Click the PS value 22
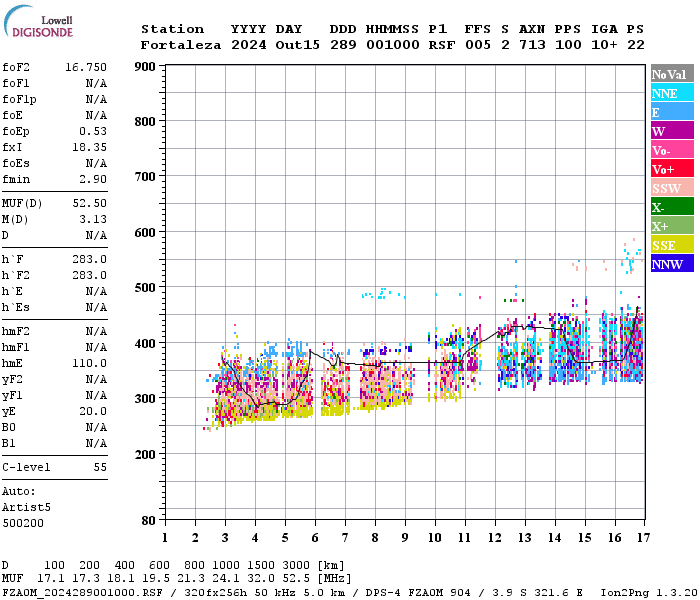 click(636, 45)
